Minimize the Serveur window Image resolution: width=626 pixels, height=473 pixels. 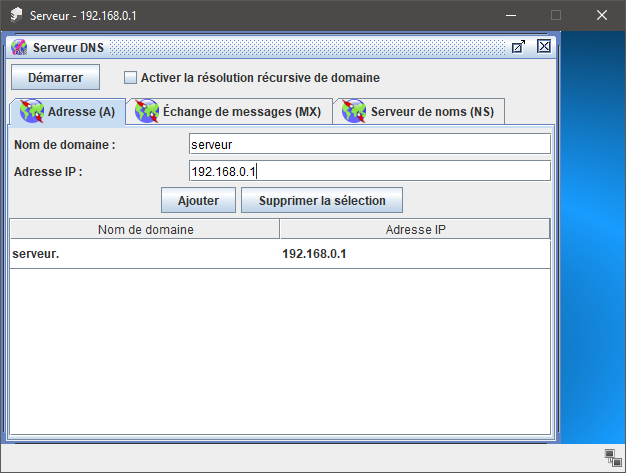pos(510,15)
